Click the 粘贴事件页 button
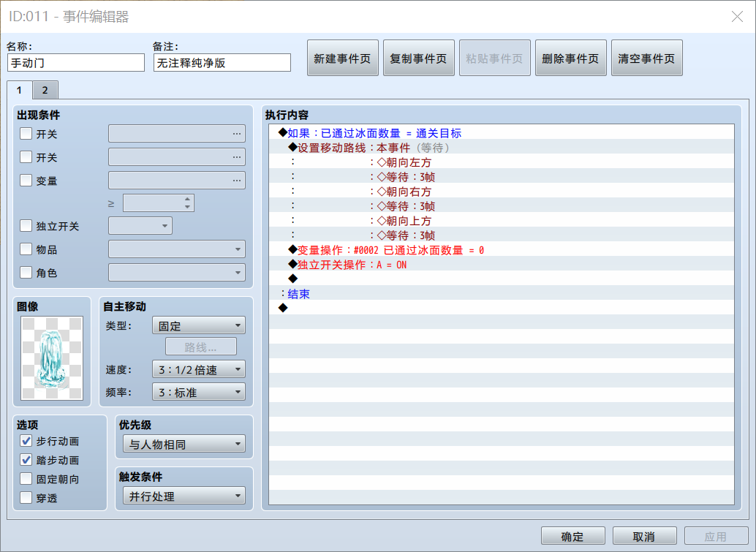The width and height of the screenshot is (756, 552). click(x=495, y=58)
